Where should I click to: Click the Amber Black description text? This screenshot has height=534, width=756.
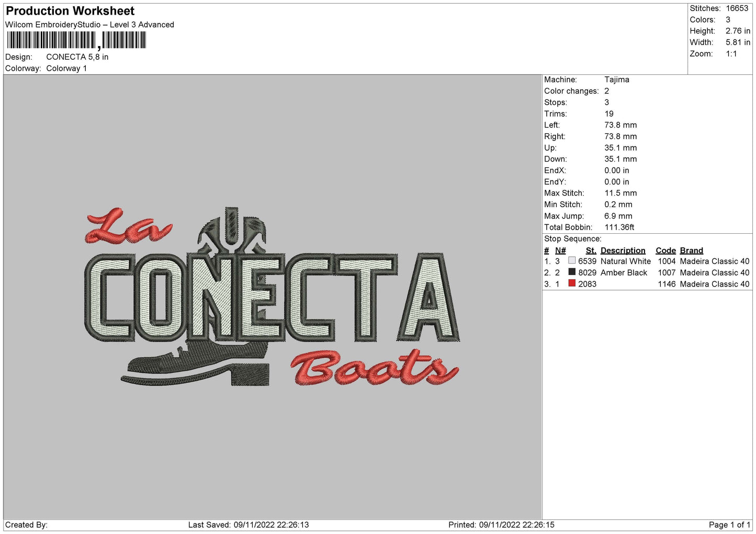tap(624, 272)
